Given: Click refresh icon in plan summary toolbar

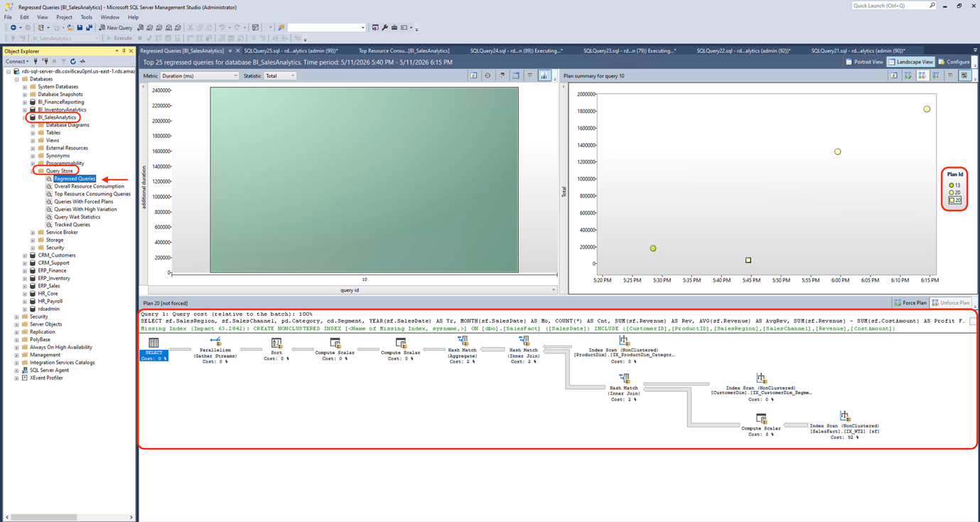Looking at the screenshot, I should coord(894,75).
